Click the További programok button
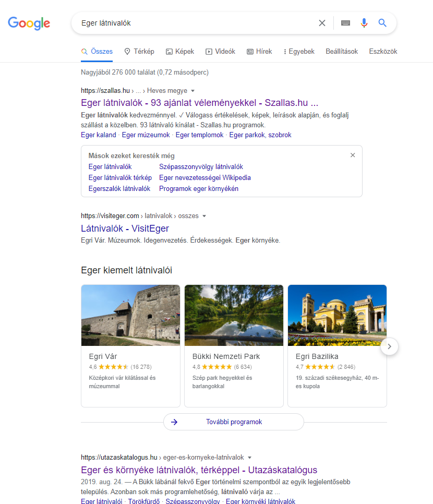433x504 pixels. (x=234, y=422)
